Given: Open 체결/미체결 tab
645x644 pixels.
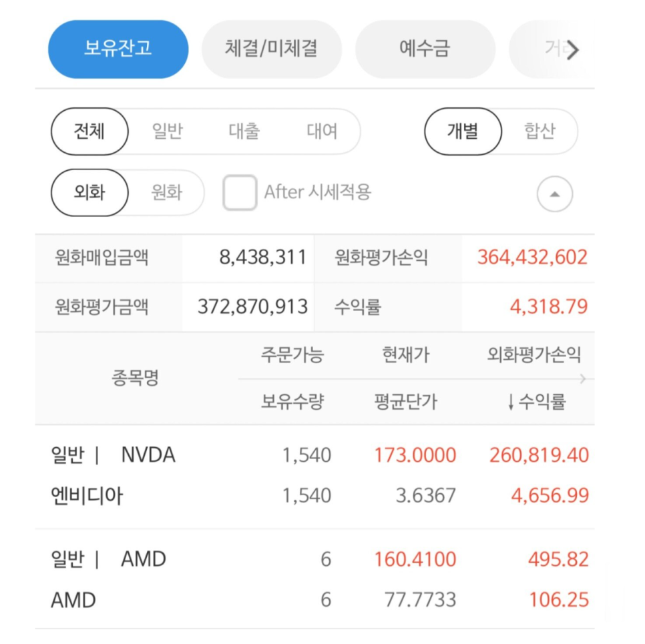Looking at the screenshot, I should (272, 49).
